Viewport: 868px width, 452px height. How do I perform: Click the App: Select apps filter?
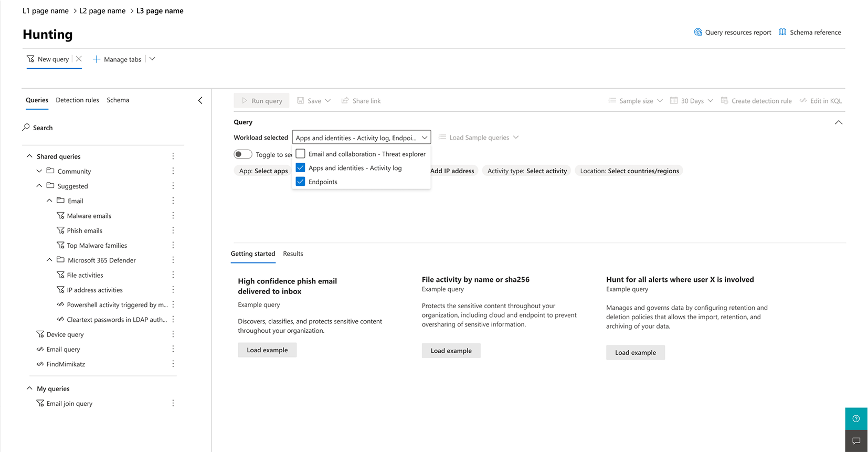pyautogui.click(x=263, y=171)
